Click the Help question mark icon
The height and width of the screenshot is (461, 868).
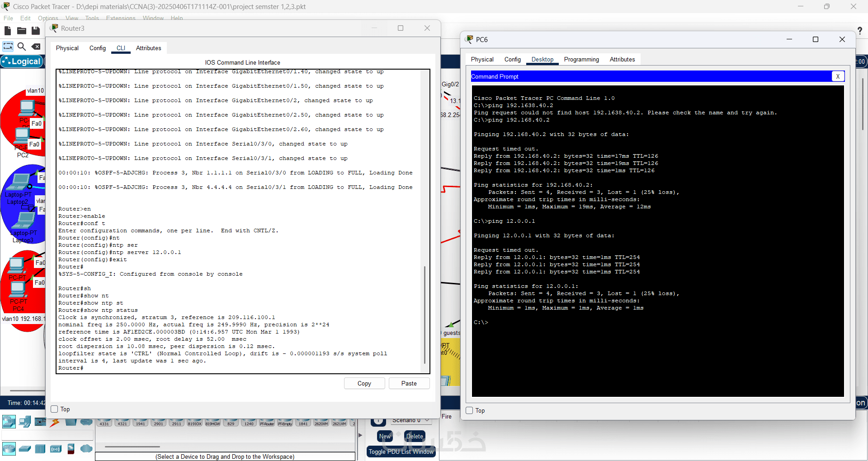tap(859, 31)
